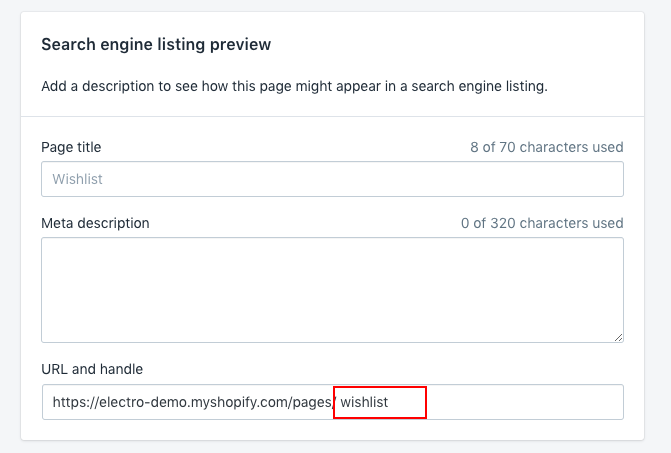Click the "0 of 320 characters used" counter
The width and height of the screenshot is (671, 453).
542,223
